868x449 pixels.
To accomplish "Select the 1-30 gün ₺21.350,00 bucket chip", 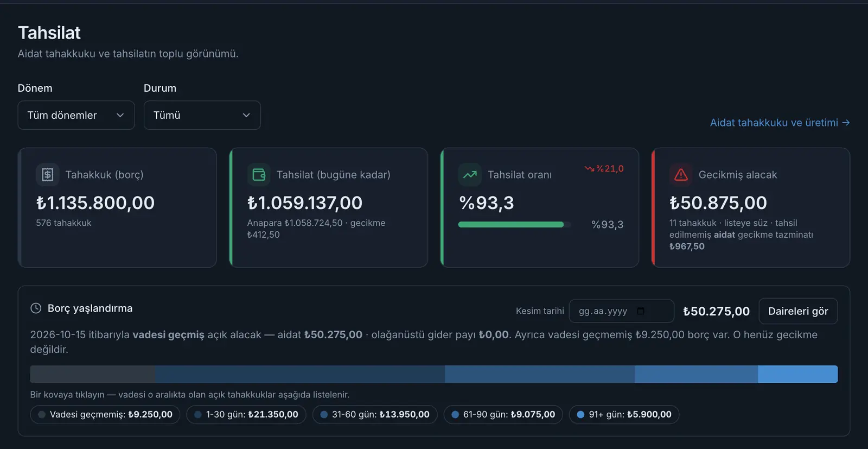I will click(246, 414).
